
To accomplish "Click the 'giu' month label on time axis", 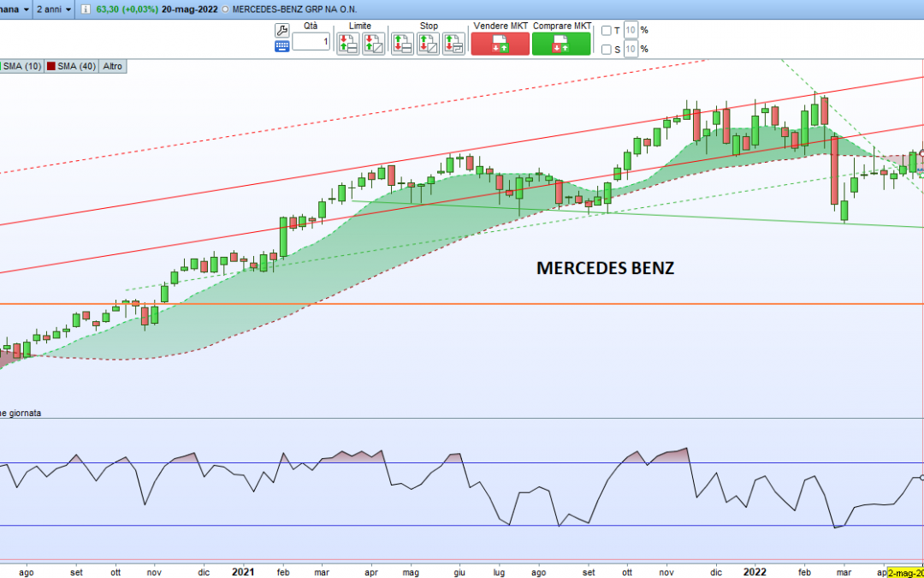I will point(459,572).
